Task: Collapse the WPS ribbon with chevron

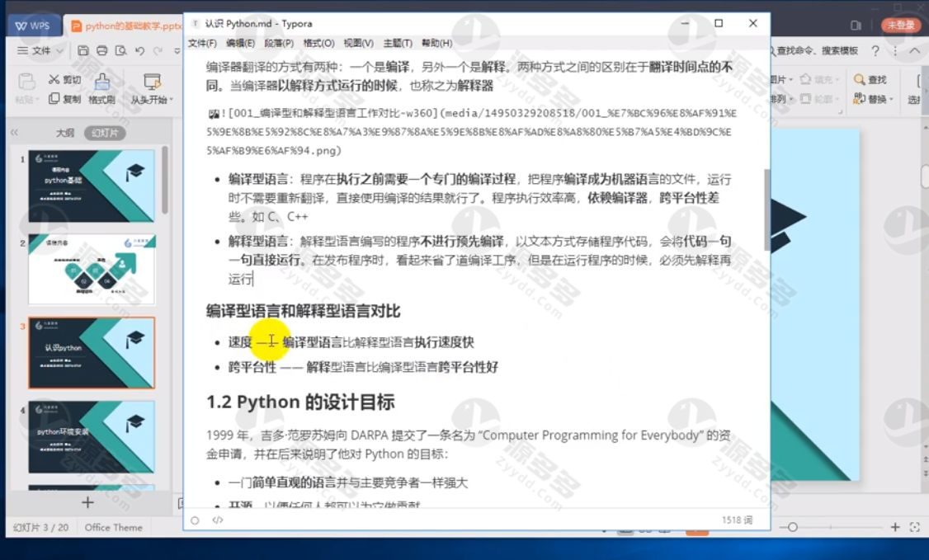Action: point(914,51)
